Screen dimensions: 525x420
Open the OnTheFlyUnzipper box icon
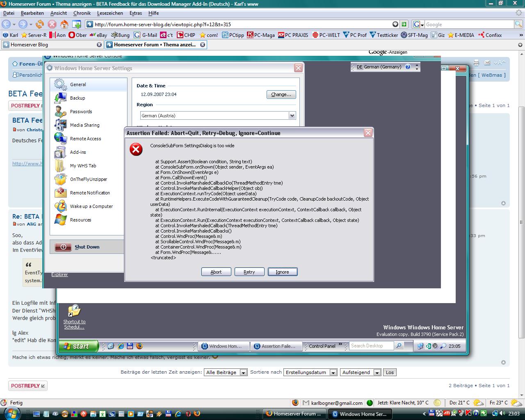pyautogui.click(x=60, y=179)
